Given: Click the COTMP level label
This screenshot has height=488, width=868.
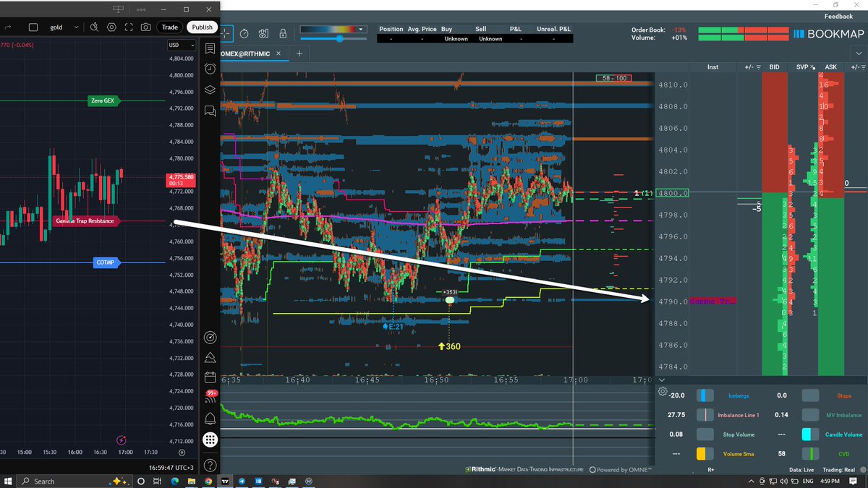Looking at the screenshot, I should point(105,262).
